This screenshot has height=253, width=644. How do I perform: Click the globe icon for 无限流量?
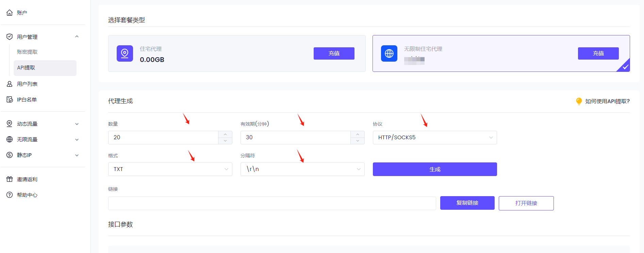coord(10,139)
